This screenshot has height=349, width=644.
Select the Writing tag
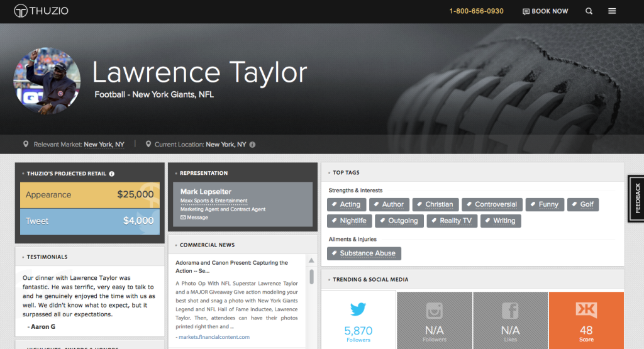click(x=501, y=221)
